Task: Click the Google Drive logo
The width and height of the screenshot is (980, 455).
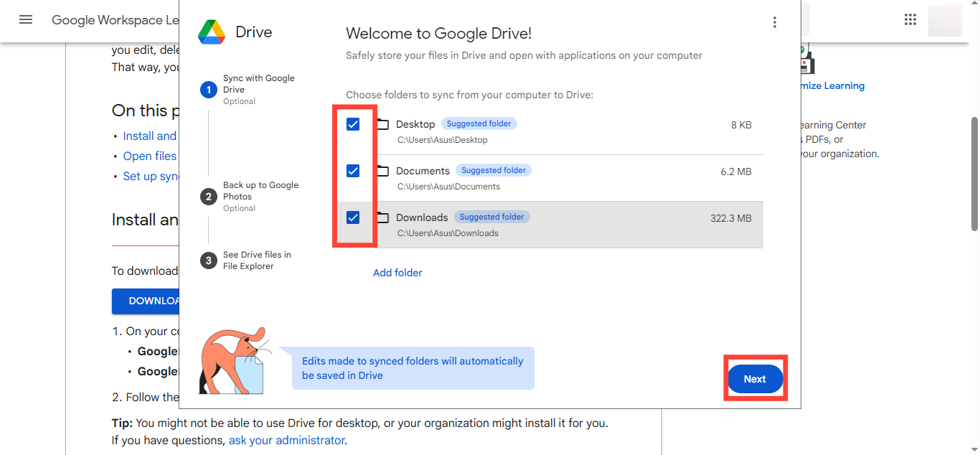Action: tap(212, 32)
